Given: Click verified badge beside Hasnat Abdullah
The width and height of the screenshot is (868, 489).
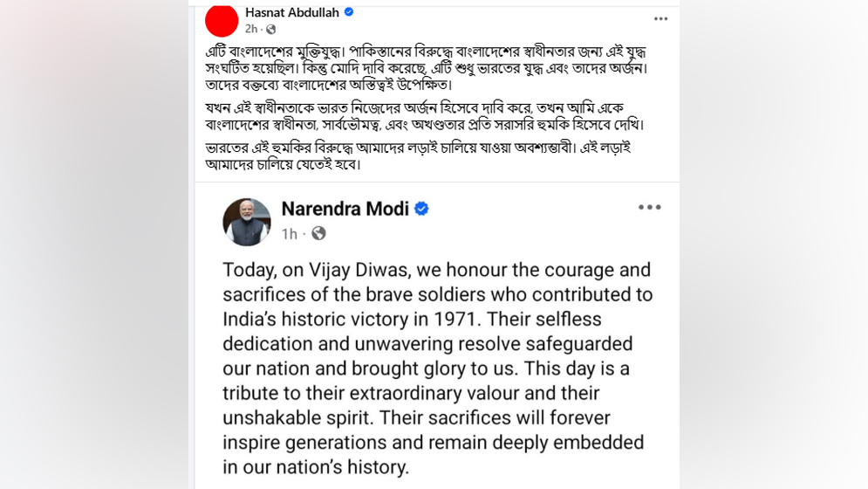Looking at the screenshot, I should [x=349, y=11].
